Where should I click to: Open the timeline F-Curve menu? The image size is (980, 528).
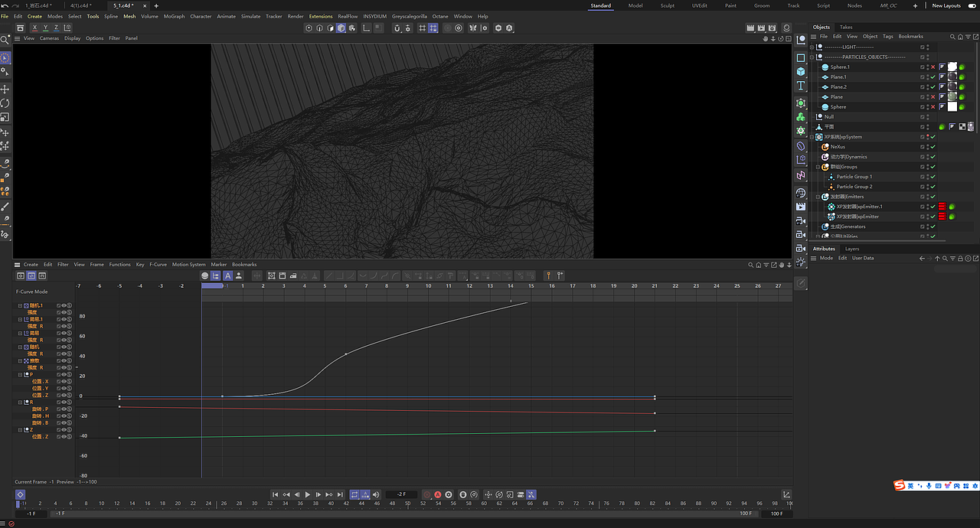pyautogui.click(x=158, y=265)
